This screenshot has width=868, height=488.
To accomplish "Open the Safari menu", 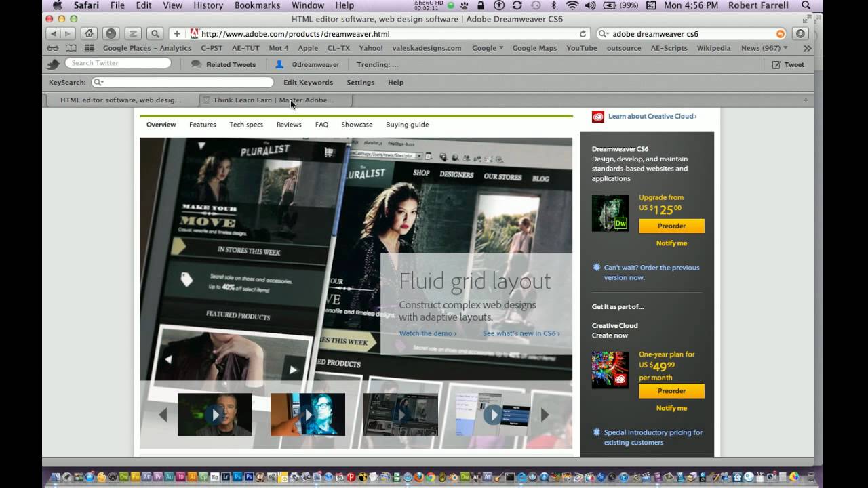I will (87, 5).
